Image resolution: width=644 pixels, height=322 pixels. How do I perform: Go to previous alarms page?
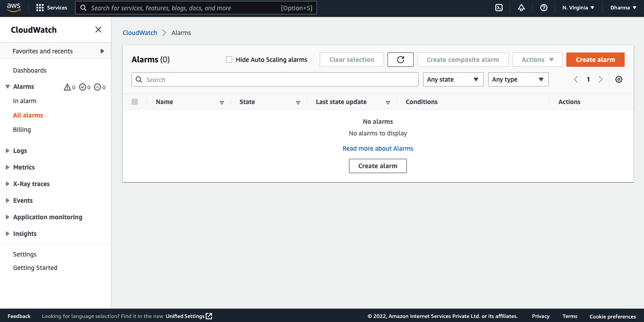click(576, 79)
